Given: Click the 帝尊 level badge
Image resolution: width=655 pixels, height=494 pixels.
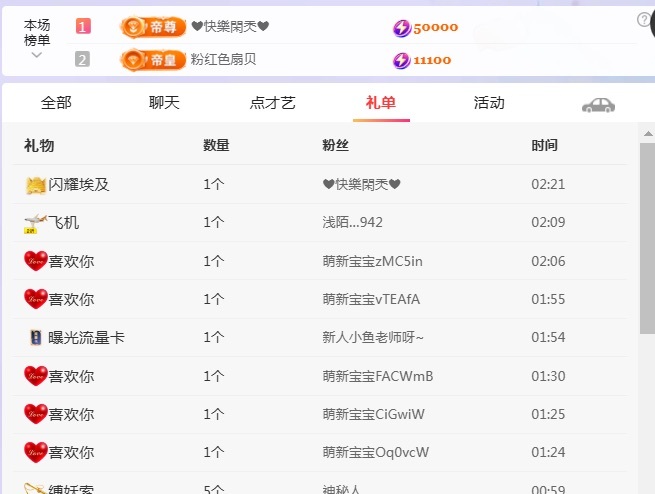Looking at the screenshot, I should (153, 27).
